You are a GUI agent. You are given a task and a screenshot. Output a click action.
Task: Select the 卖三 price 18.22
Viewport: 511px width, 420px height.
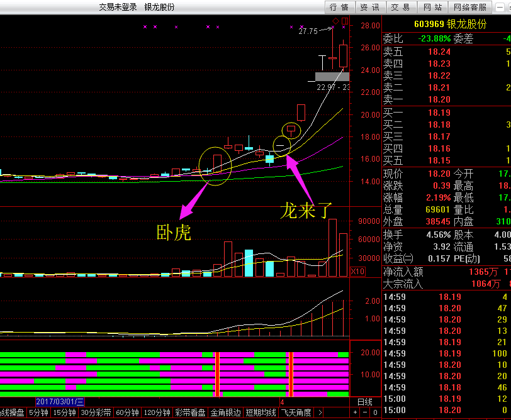point(439,76)
